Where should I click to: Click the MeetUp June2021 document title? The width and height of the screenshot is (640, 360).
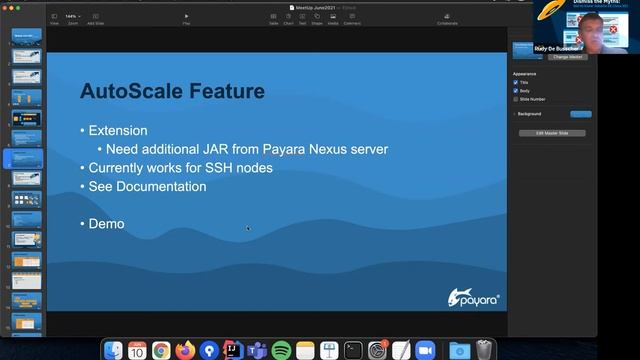click(315, 7)
